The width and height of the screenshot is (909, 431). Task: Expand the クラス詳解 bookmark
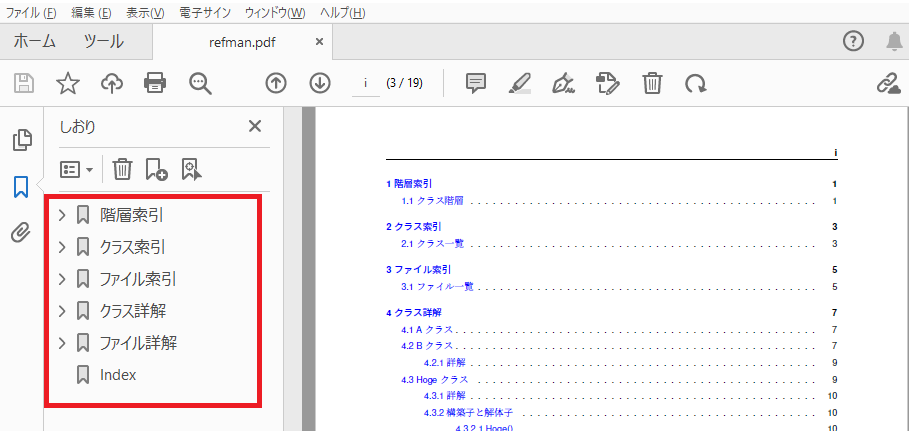[x=62, y=311]
